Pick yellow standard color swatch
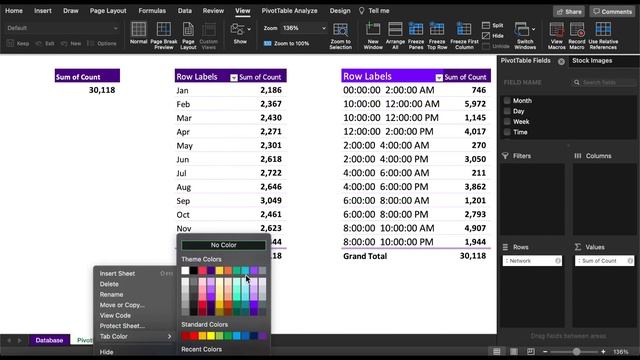The image size is (640, 360). pos(211,336)
